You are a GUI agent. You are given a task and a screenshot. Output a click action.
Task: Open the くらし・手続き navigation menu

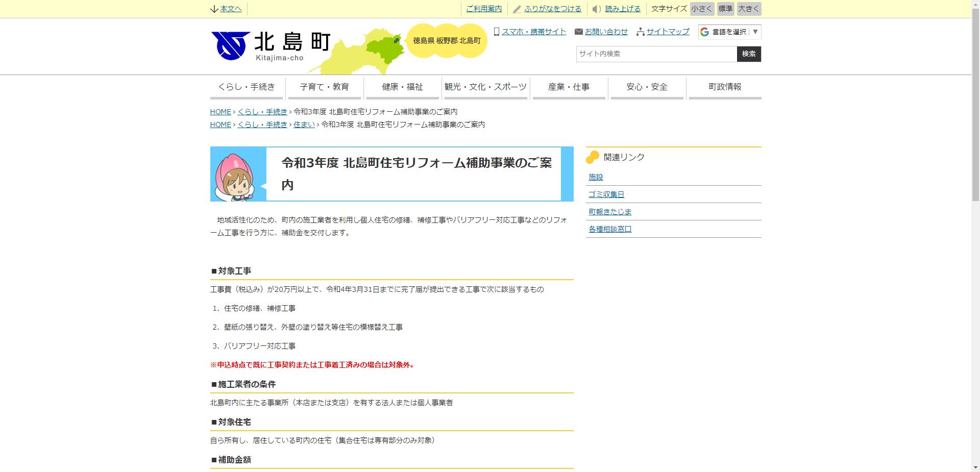(247, 87)
